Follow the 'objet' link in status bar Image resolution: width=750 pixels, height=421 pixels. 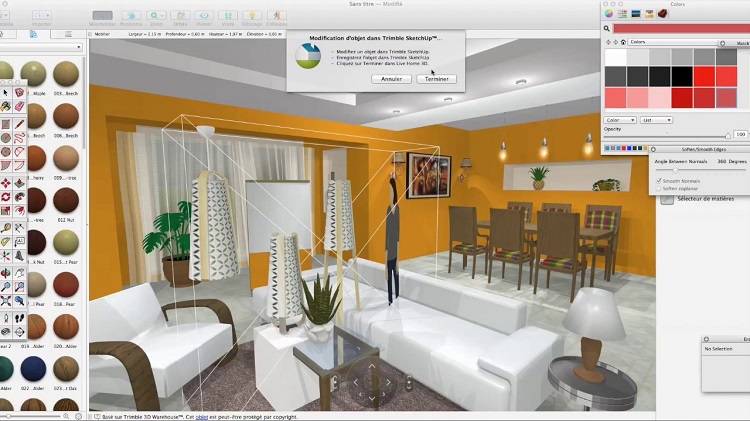pyautogui.click(x=202, y=417)
